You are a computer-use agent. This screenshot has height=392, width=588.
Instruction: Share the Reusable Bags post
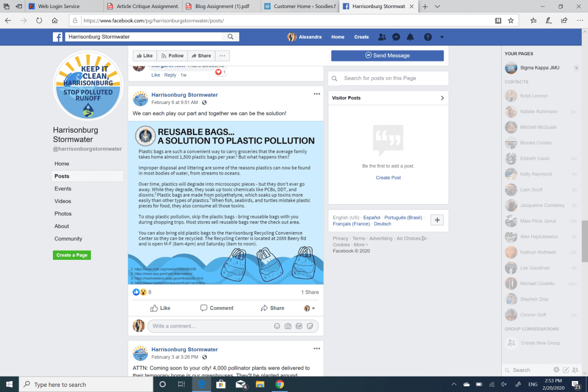pyautogui.click(x=272, y=308)
